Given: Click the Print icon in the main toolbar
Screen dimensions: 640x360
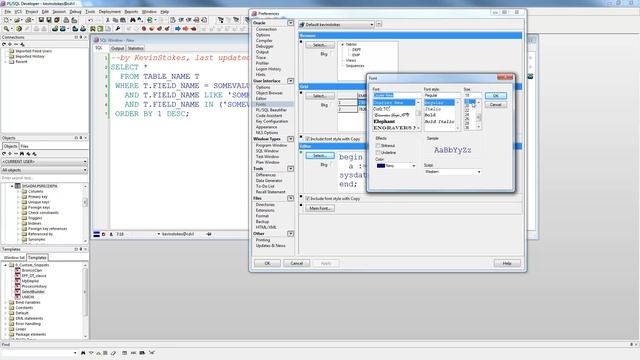Looking at the screenshot, I should click(x=66, y=20).
